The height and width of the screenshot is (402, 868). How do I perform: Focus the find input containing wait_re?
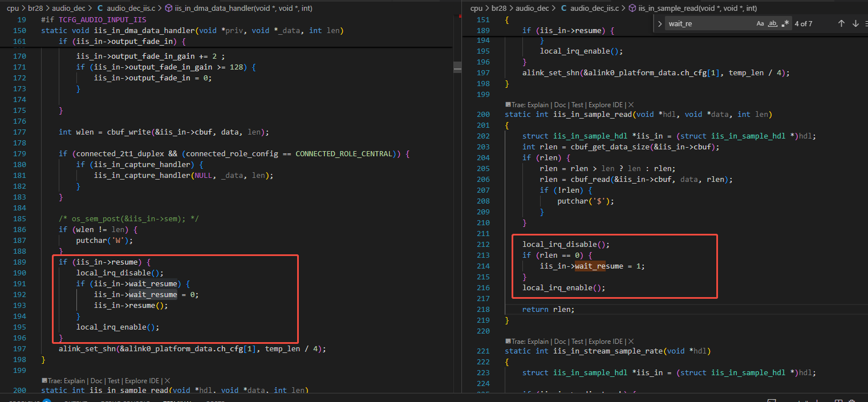pos(709,23)
